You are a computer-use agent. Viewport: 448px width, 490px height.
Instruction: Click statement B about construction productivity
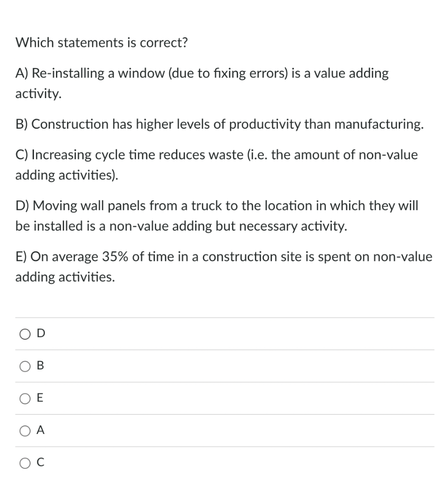click(x=219, y=124)
